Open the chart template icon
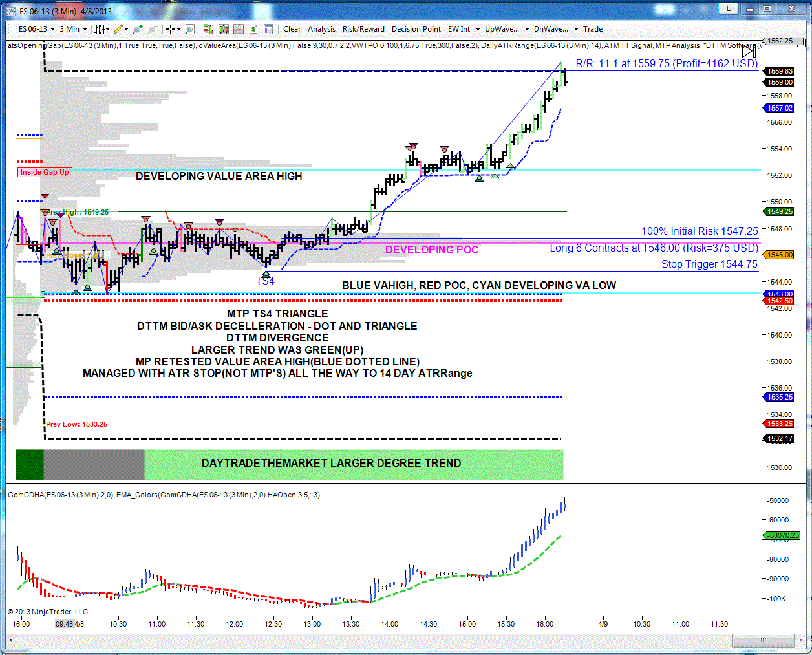Image resolution: width=812 pixels, height=655 pixels. tap(268, 29)
